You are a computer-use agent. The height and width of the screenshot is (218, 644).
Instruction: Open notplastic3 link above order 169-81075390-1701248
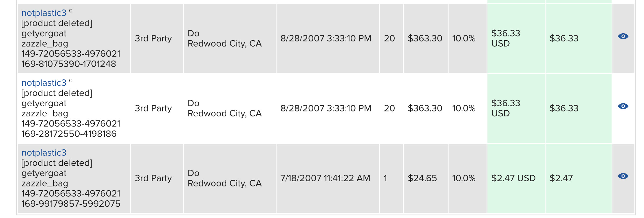pos(44,13)
